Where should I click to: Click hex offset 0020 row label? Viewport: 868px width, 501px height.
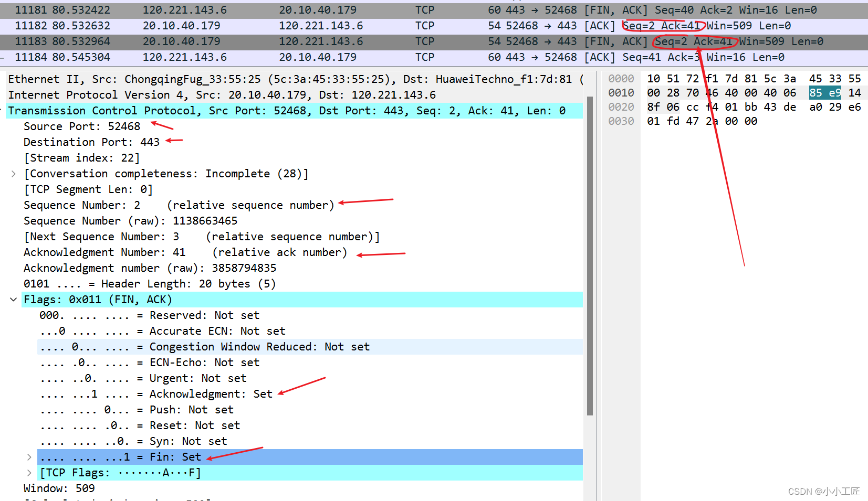pyautogui.click(x=621, y=107)
